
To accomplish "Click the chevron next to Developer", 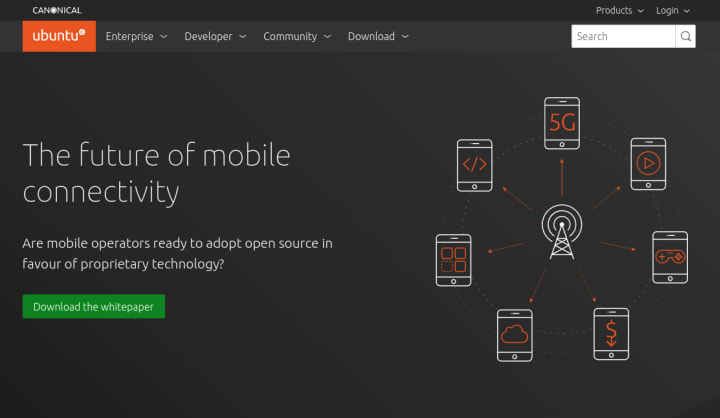I will click(x=242, y=37).
